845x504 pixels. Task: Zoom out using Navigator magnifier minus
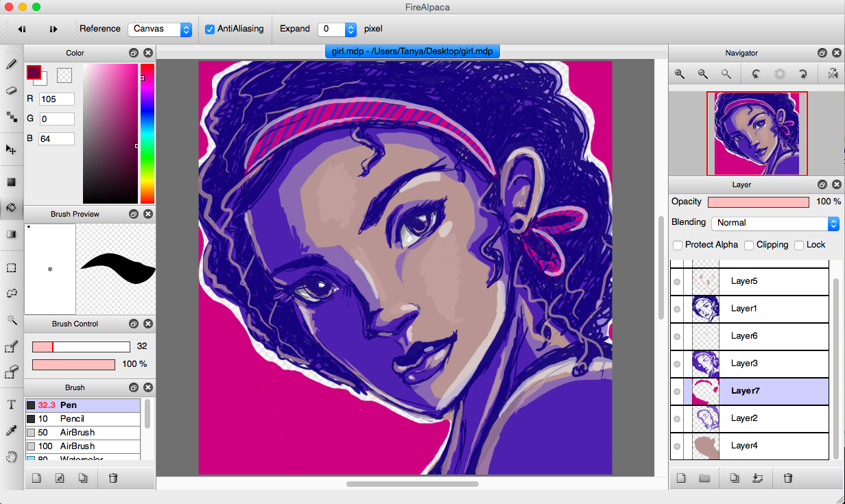pyautogui.click(x=703, y=74)
